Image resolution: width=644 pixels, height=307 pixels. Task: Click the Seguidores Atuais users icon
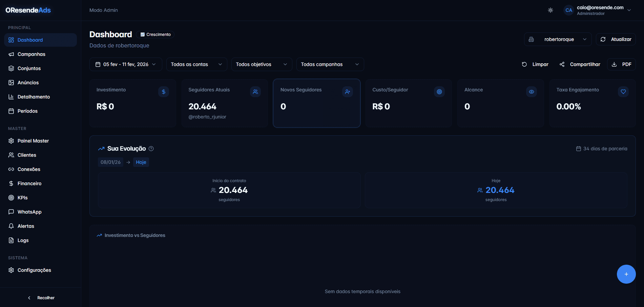[x=255, y=92]
